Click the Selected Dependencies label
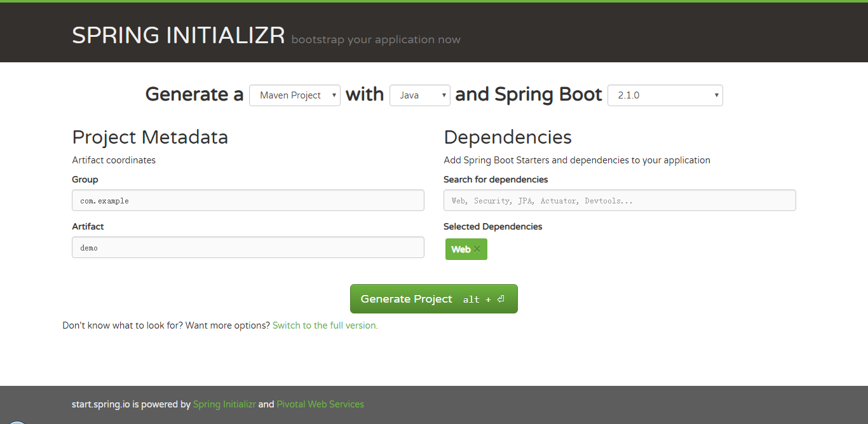 click(493, 227)
